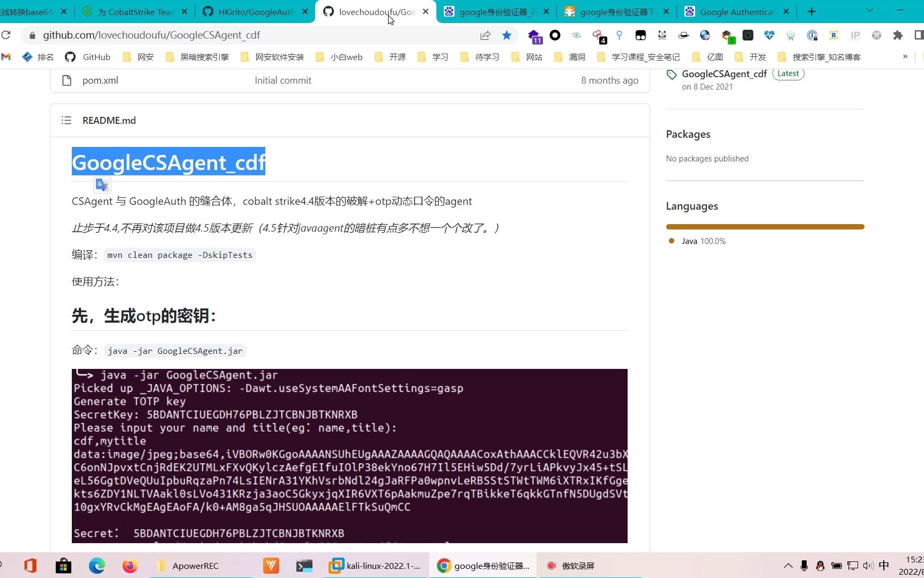Open the heartbeat pulse extension icon

pos(769,35)
